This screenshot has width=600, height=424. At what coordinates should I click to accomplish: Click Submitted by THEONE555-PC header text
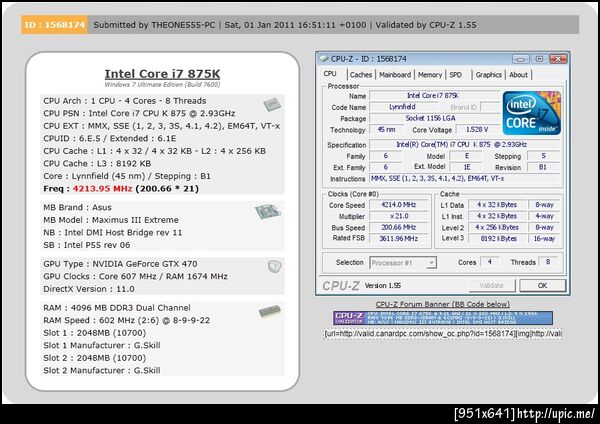click(154, 25)
